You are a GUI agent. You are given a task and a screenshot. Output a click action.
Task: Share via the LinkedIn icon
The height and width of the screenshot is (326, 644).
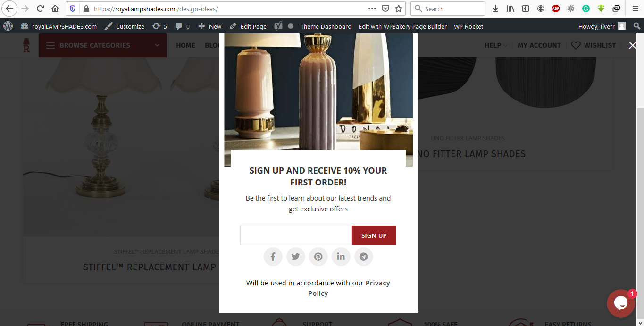[341, 257]
